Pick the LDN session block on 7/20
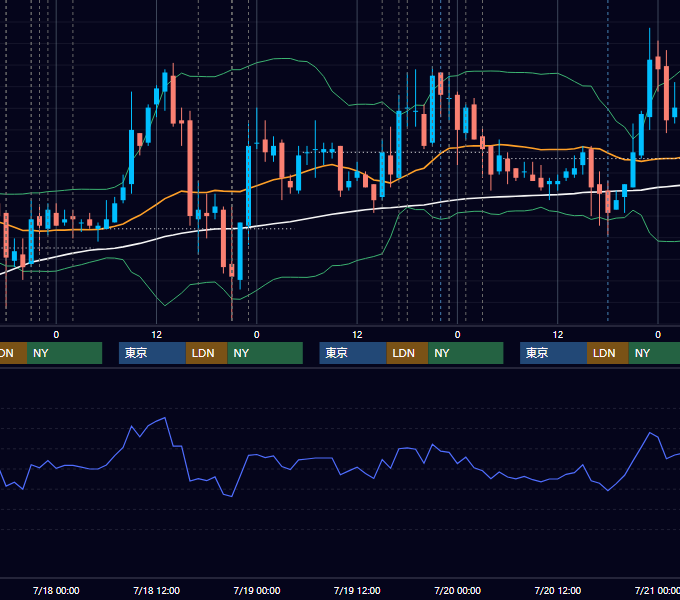 tap(608, 353)
